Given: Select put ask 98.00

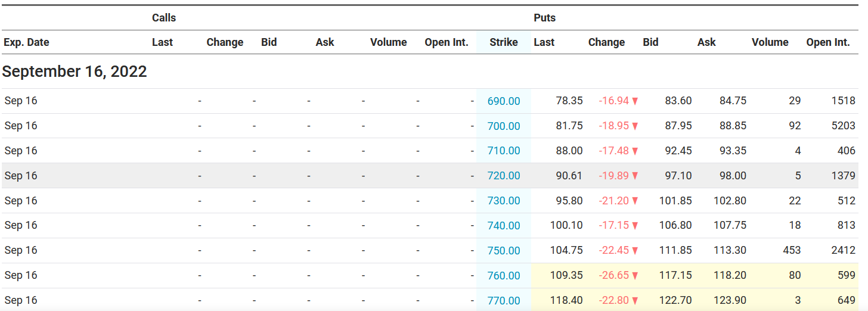Looking at the screenshot, I should pos(733,176).
